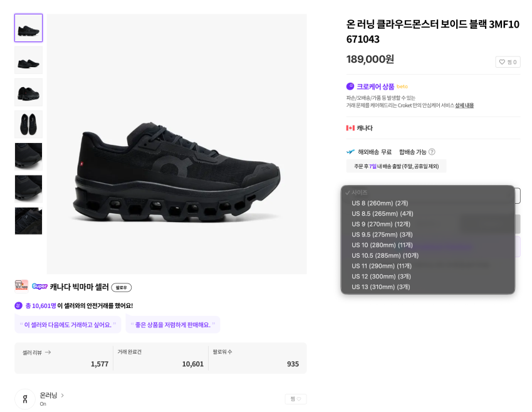
Task: Show the second shoe thumbnail image
Action: (x=28, y=60)
